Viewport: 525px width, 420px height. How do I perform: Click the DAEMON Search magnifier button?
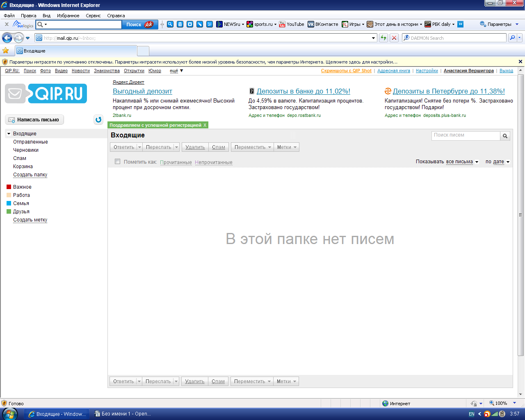(512, 38)
